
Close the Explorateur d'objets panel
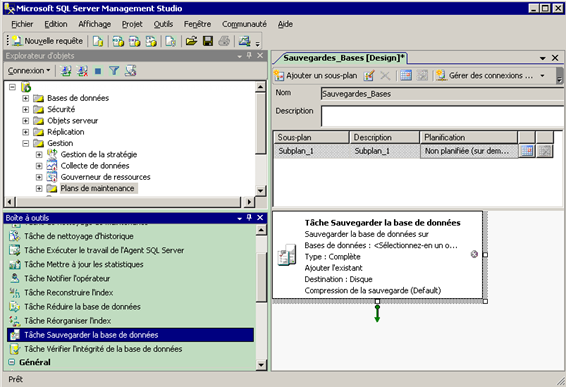(x=260, y=56)
